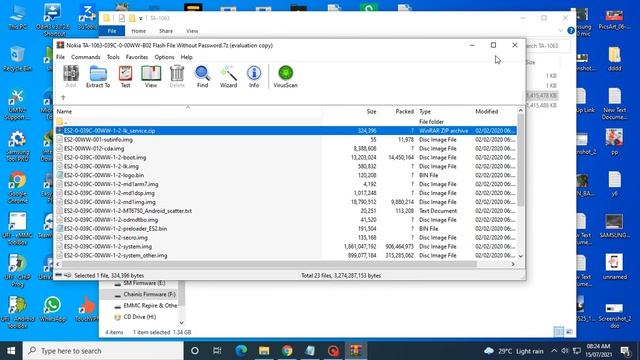
Task: Open Task View on taskbar
Action: click(217, 351)
